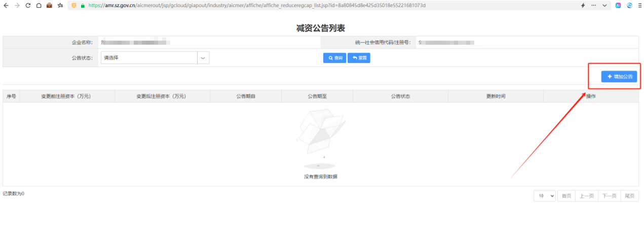Click the 序号 column header
Screen dimensions: 644x240
(11, 96)
